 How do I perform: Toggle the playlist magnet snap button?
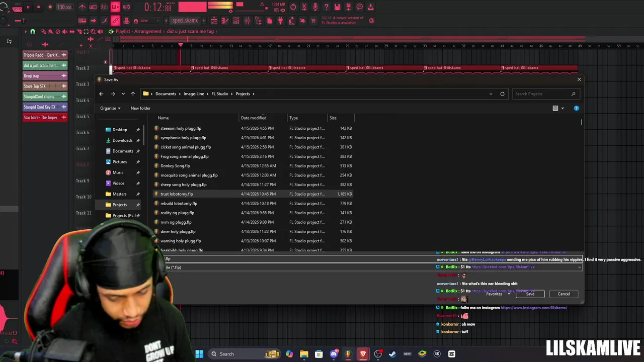click(x=32, y=31)
